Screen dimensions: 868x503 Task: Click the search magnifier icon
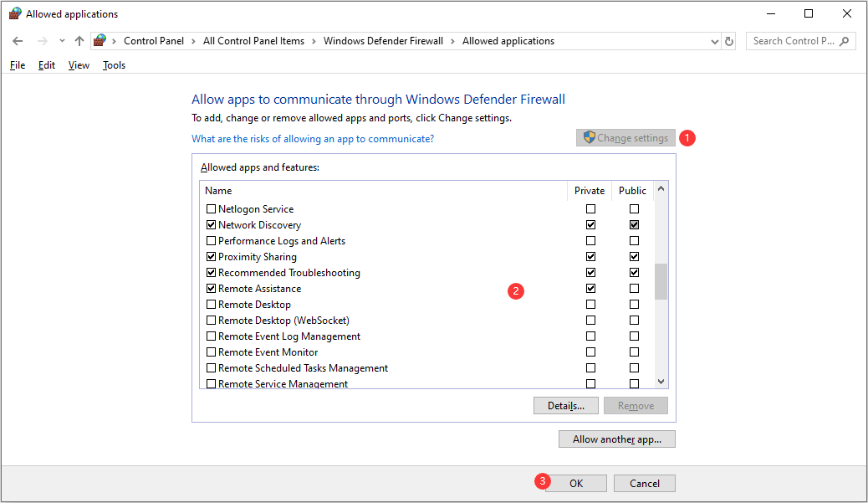click(845, 41)
